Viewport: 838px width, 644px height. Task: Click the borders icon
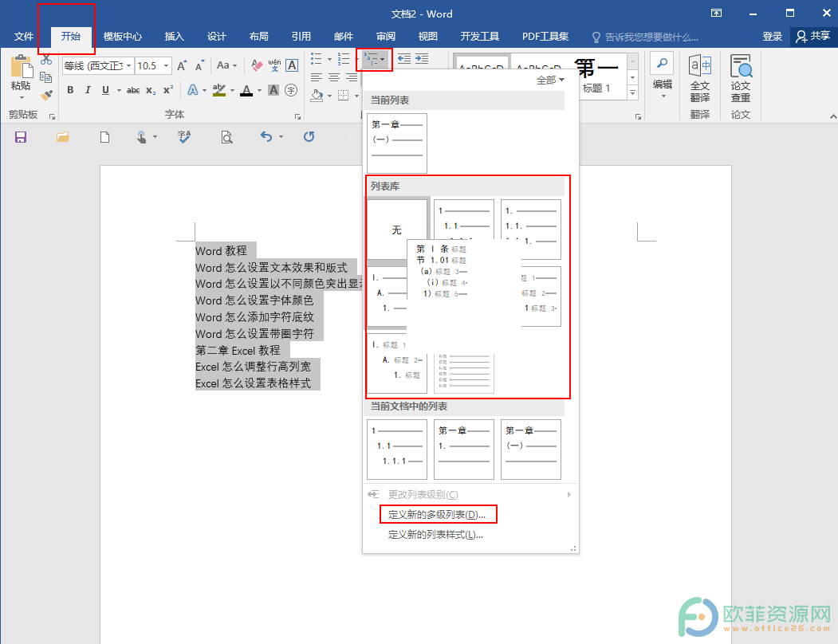[x=343, y=96]
